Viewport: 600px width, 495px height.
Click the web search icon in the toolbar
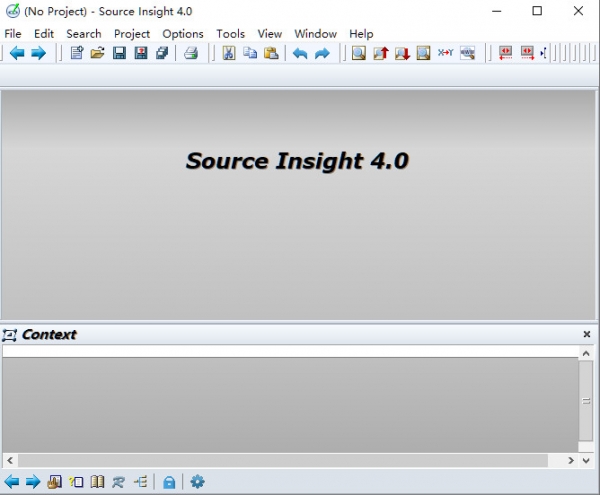468,53
